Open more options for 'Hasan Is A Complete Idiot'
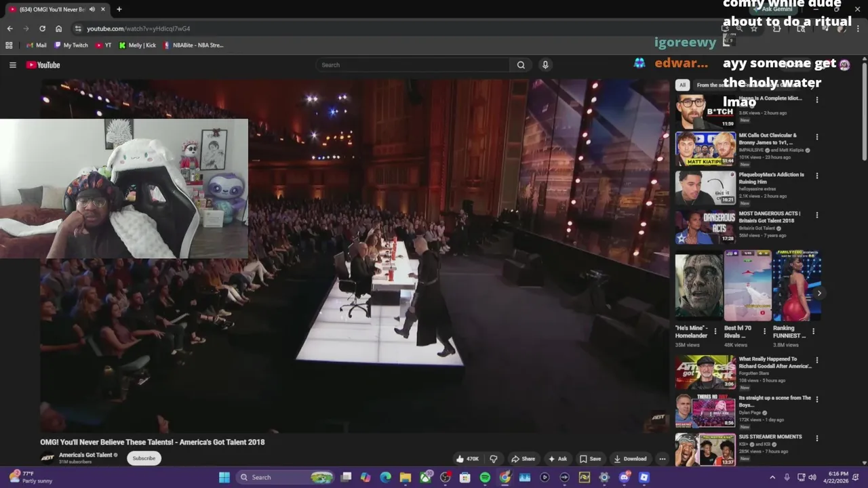868x488 pixels. point(816,100)
